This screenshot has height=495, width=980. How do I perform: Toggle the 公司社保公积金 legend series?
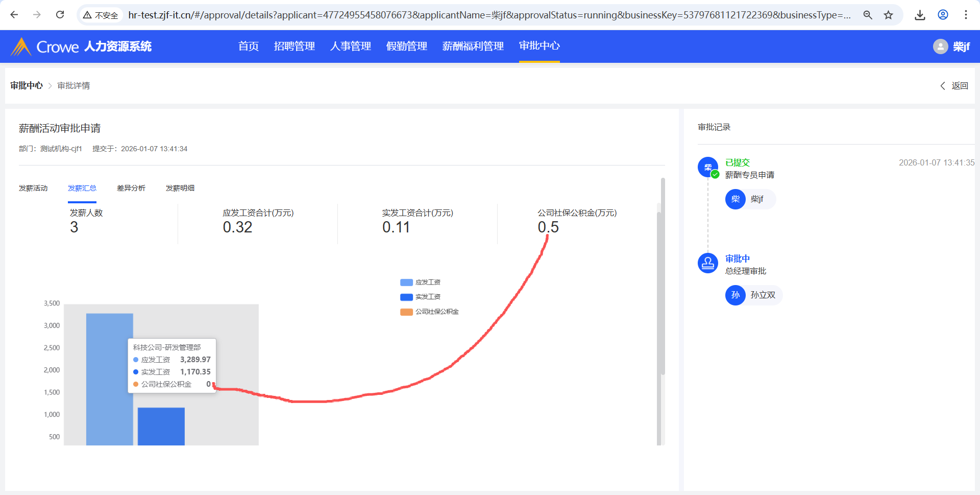tap(430, 312)
